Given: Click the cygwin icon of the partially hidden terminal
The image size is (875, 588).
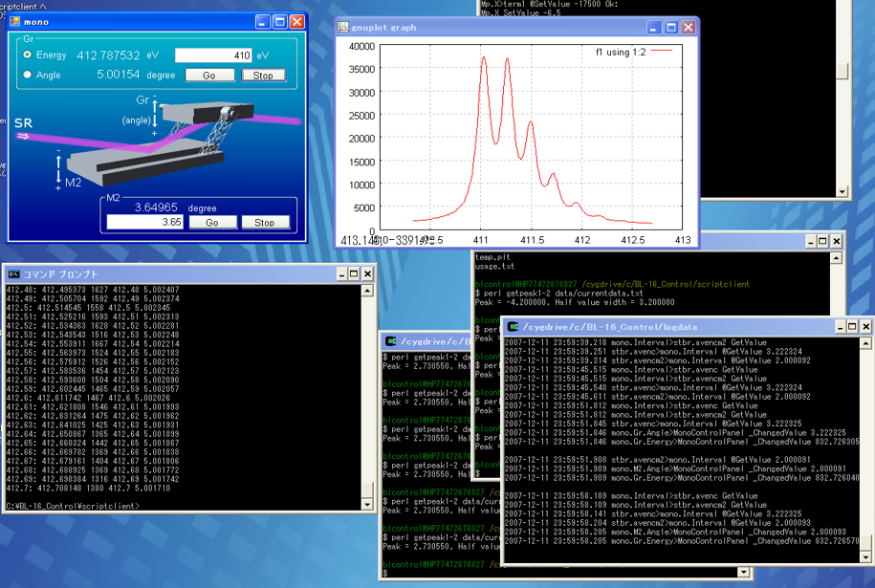Looking at the screenshot, I should pyautogui.click(x=390, y=341).
